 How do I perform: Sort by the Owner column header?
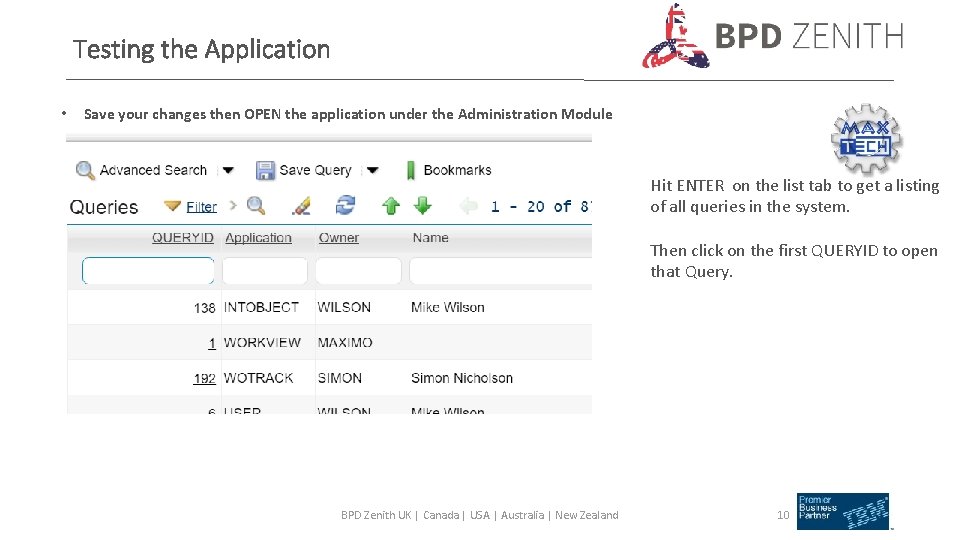coord(339,238)
